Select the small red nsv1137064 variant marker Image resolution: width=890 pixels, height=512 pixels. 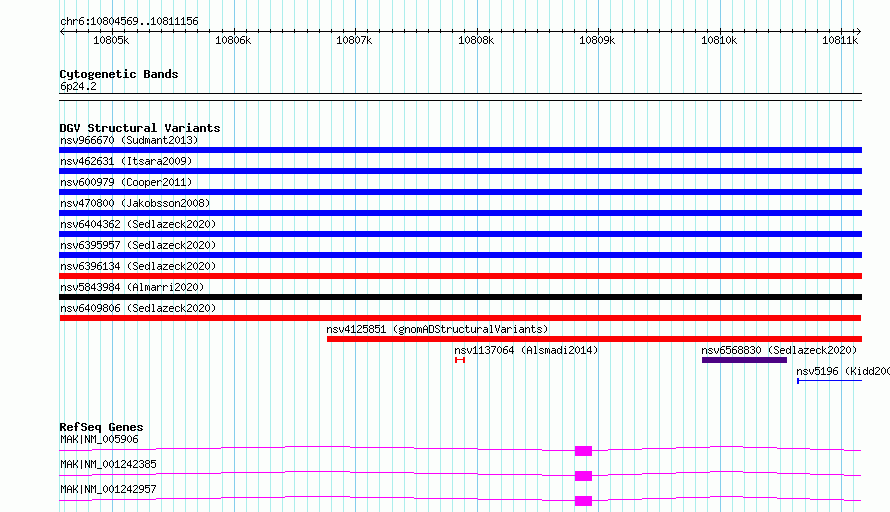460,360
